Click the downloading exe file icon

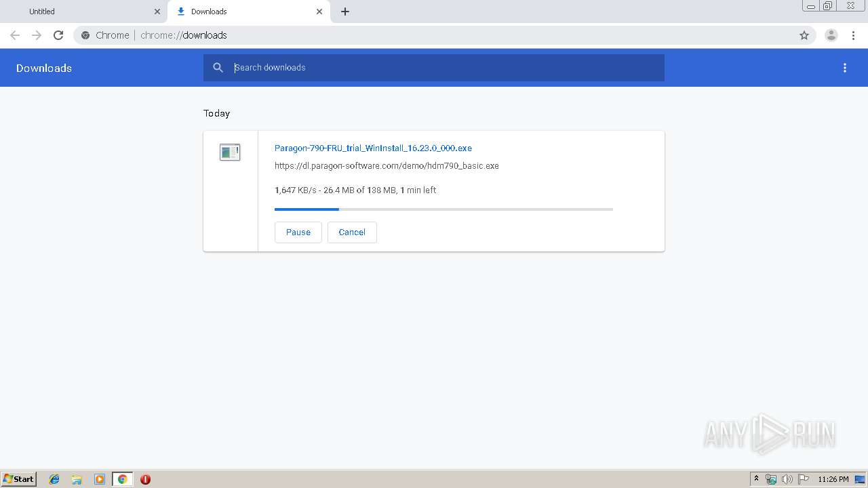(230, 152)
